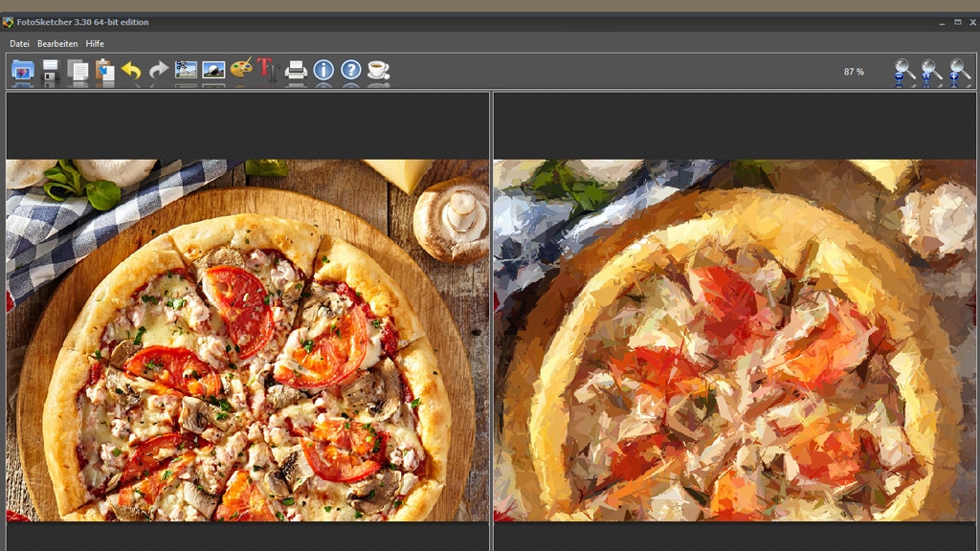Viewport: 980px width, 551px height.
Task: Open drawing parameters with the paint palette
Action: [241, 69]
